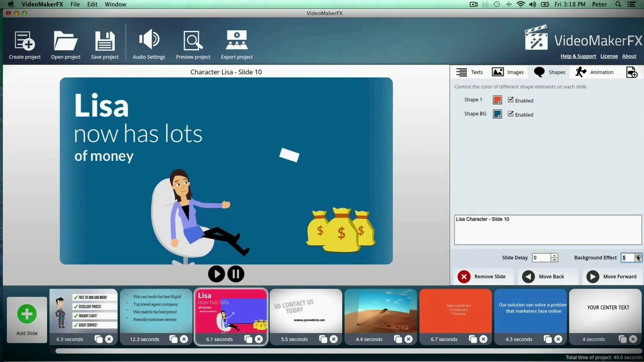Delete the 6.3 seconds slide
The height and width of the screenshot is (362, 644).
coord(109,339)
